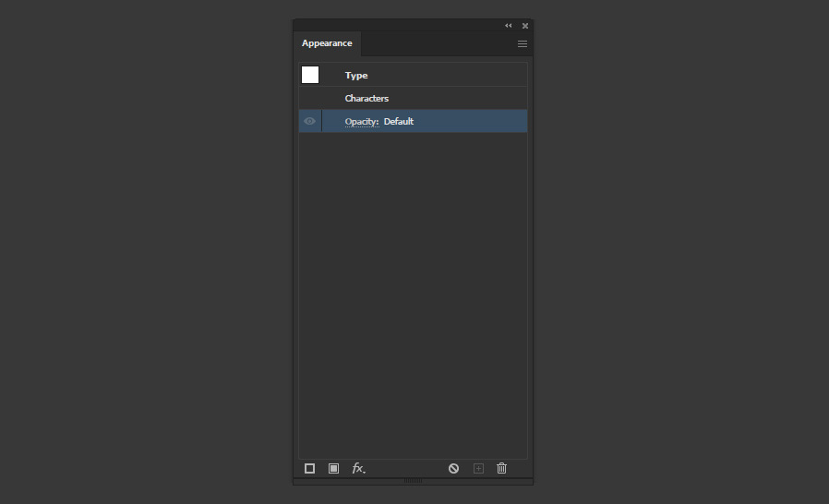Click the underlined Opacity link
Viewport: 829px width, 504px height.
pyautogui.click(x=362, y=122)
